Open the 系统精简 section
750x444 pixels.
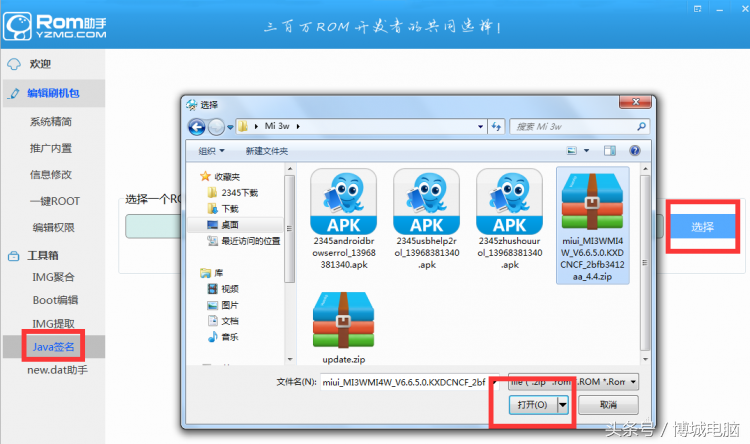coord(51,122)
